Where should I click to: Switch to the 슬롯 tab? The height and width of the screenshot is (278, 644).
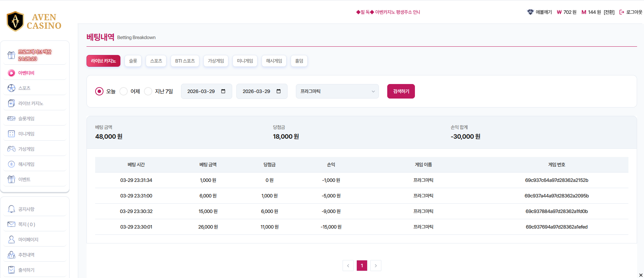click(133, 61)
